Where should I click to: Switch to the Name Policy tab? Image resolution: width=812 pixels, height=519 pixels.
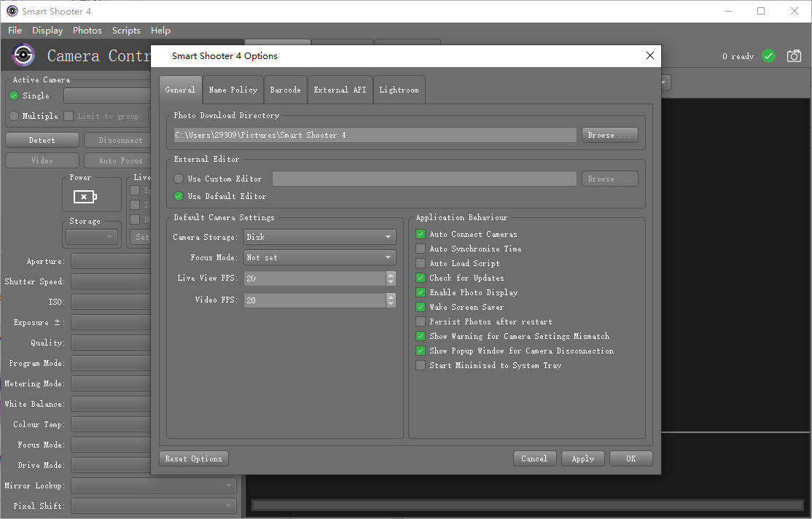point(233,90)
